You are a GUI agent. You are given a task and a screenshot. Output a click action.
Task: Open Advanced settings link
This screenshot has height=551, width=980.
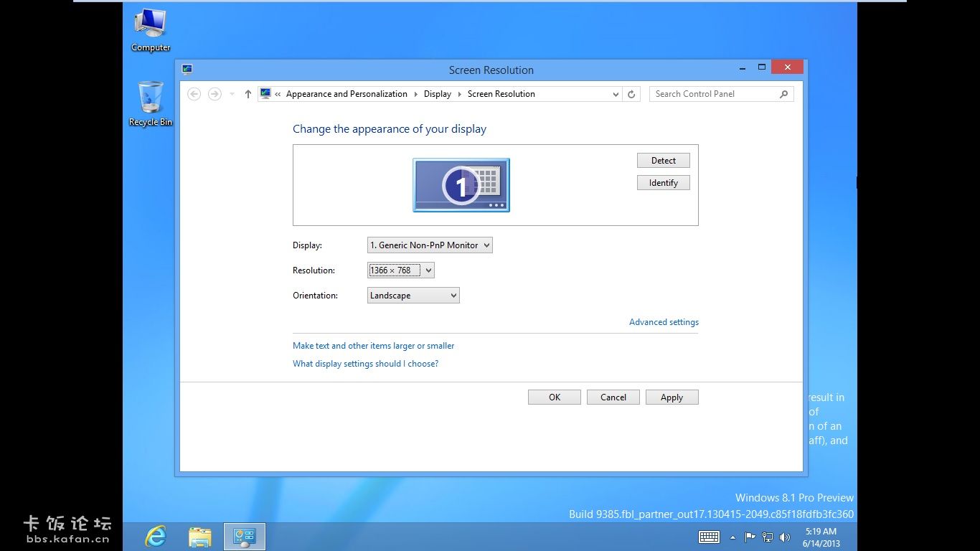point(664,322)
